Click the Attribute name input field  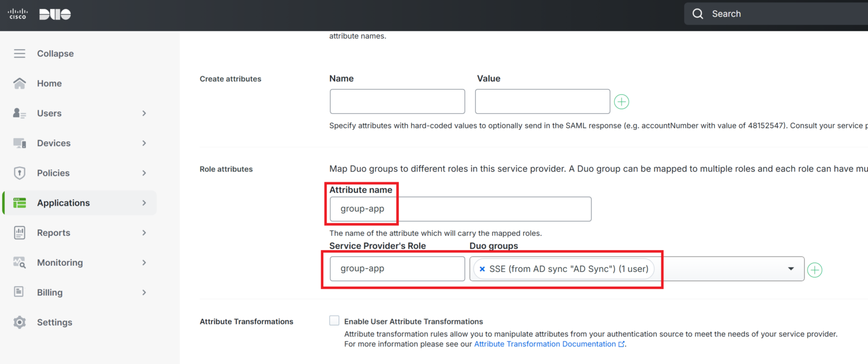coord(460,209)
